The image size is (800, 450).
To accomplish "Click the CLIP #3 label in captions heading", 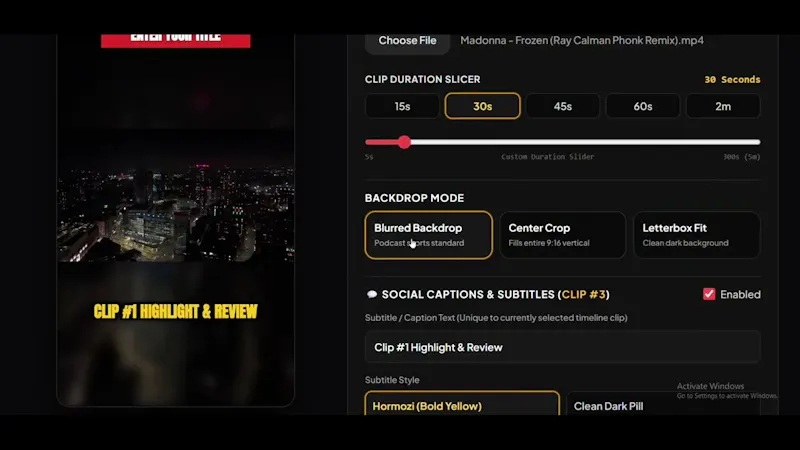I will point(584,294).
